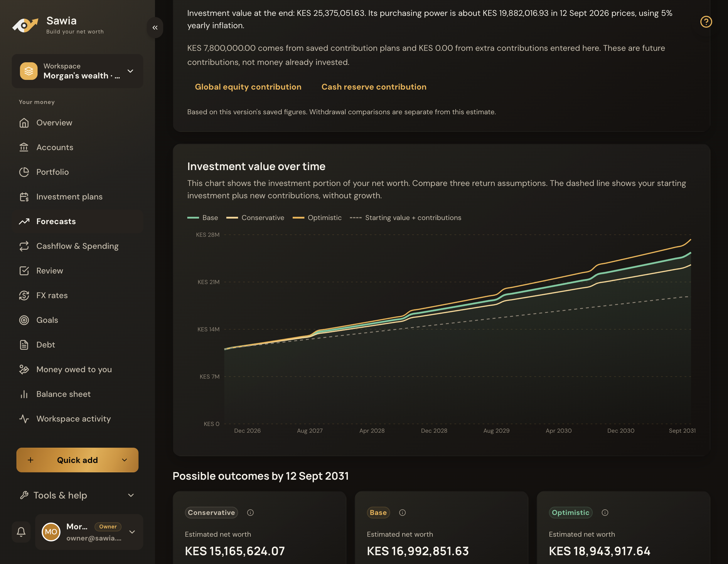Open Workspace activity label in the sidebar
Viewport: 728px width, 564px height.
click(x=73, y=419)
